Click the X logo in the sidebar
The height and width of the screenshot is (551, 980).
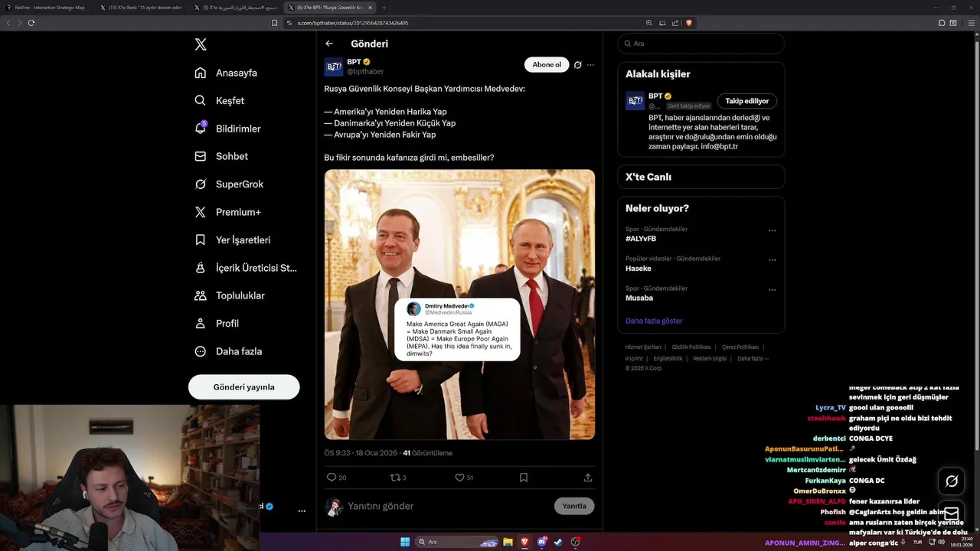[201, 44]
